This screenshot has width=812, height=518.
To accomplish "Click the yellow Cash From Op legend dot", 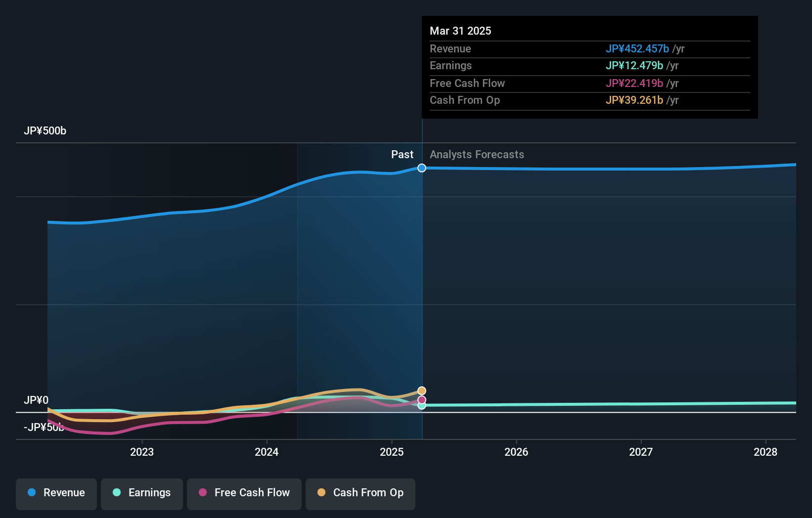I will 321,493.
